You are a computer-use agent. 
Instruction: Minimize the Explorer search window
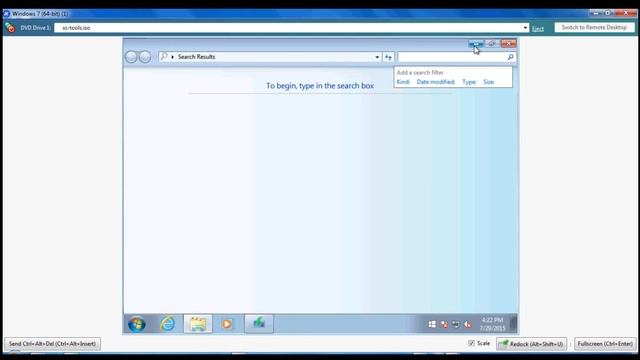click(x=476, y=43)
